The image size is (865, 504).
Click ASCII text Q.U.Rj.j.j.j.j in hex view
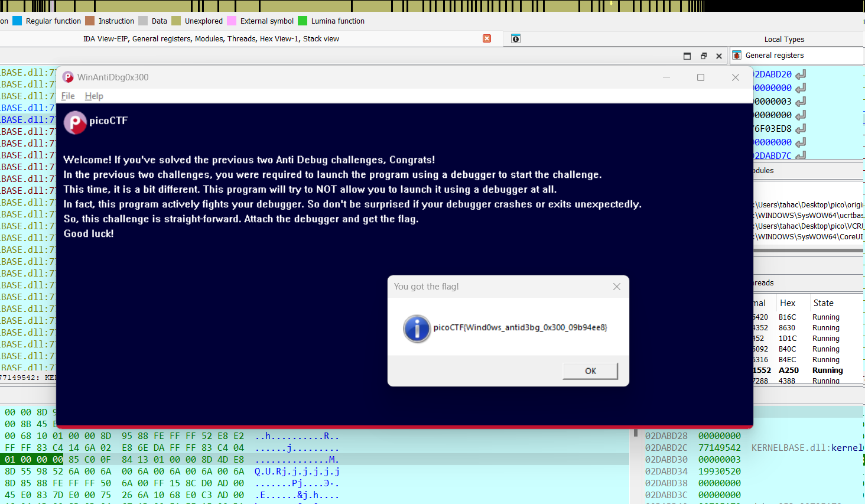(x=297, y=472)
